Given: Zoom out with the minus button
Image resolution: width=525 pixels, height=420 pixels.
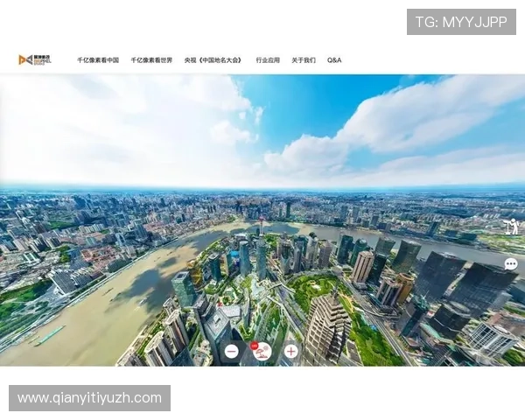Looking at the screenshot, I should pos(232,352).
